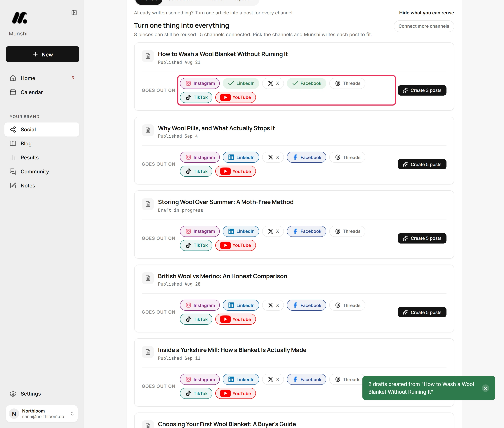Toggle Instagram for Inside a Yorkshire Mill
Screen dimensions: 504x428
click(x=200, y=379)
